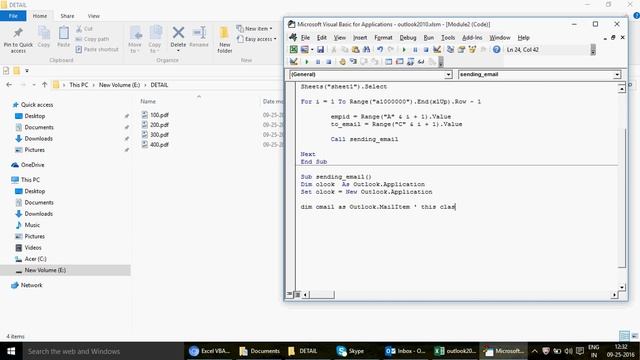
Task: Click New folder in Explorer ribbon
Action: [224, 40]
